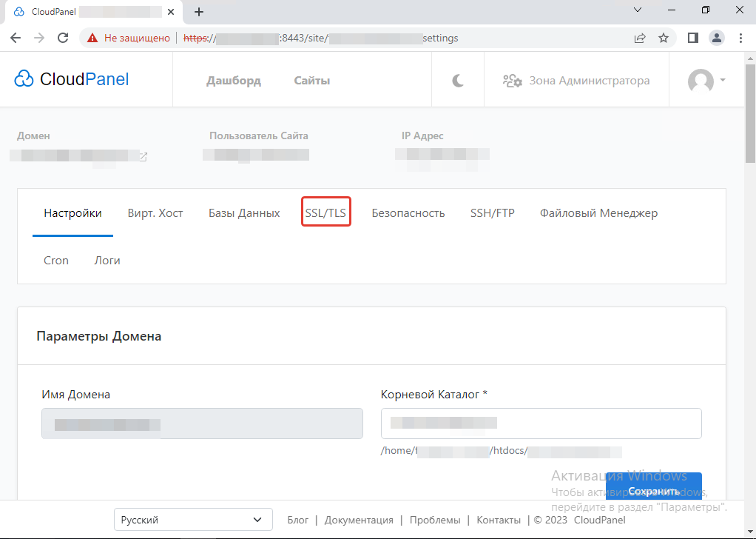756x539 pixels.
Task: Open Зона Администратора admin area
Action: coord(576,81)
